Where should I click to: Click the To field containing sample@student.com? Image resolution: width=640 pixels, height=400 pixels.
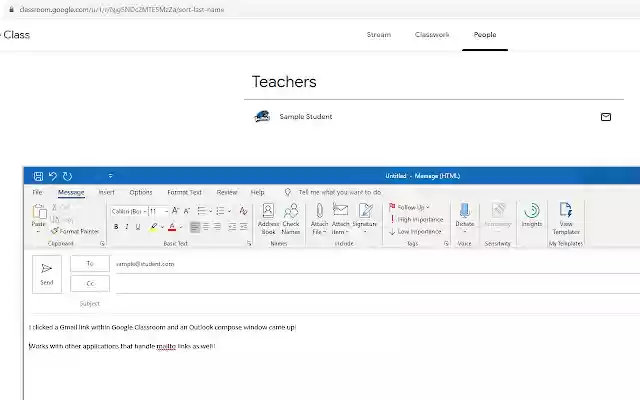(x=378, y=264)
